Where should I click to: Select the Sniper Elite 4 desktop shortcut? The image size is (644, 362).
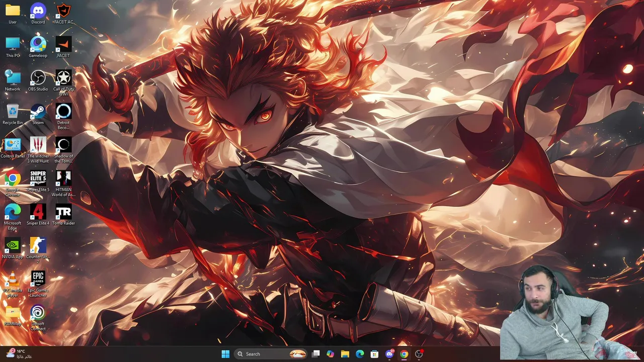[38, 215]
